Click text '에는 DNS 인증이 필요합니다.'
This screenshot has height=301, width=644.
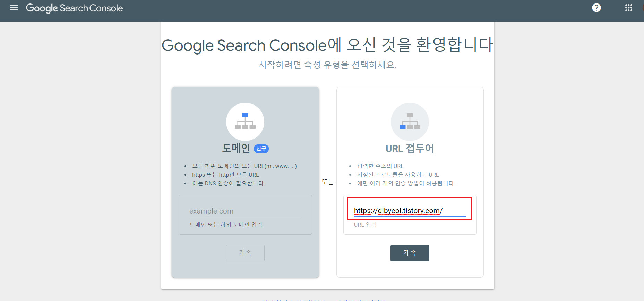[229, 183]
